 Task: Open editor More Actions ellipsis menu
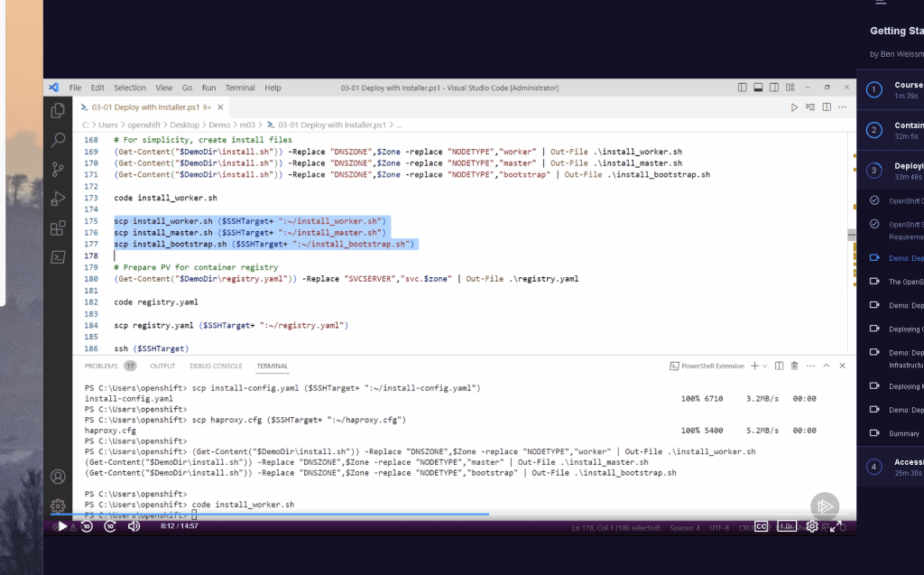tap(843, 107)
